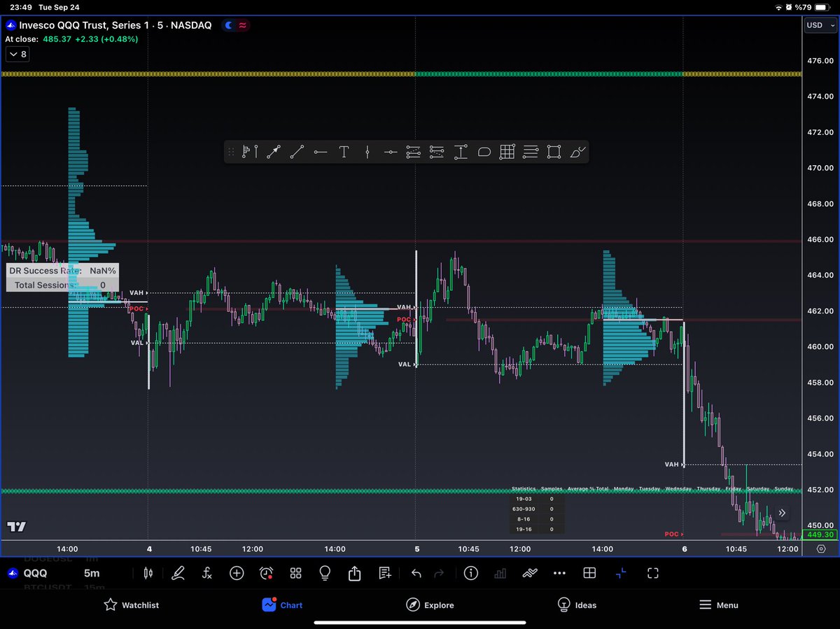Select the trend line tool
Image resolution: width=840 pixels, height=629 pixels.
297,151
